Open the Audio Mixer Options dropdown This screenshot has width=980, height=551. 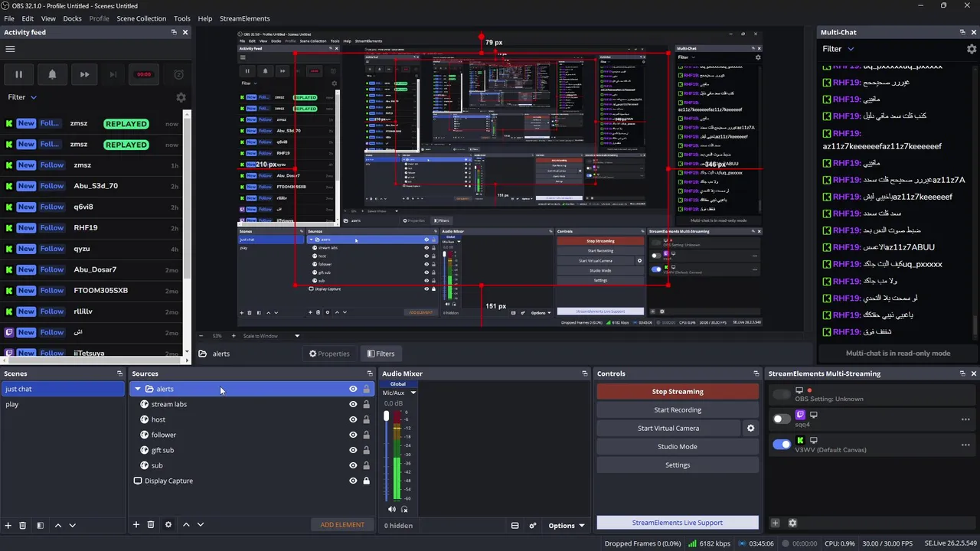pyautogui.click(x=567, y=526)
